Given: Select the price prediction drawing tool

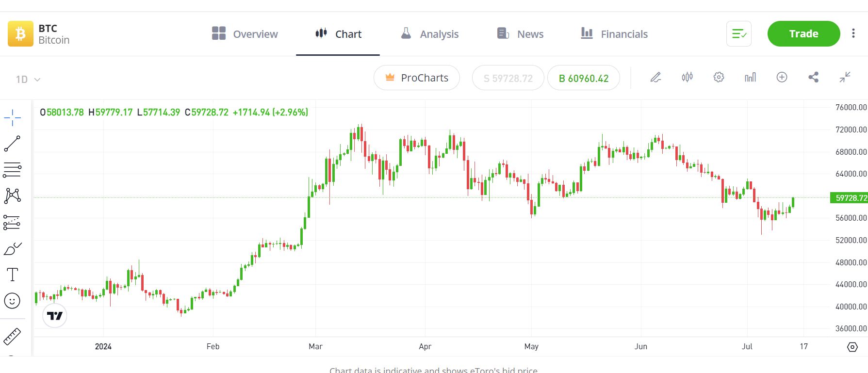Looking at the screenshot, I should point(13,222).
